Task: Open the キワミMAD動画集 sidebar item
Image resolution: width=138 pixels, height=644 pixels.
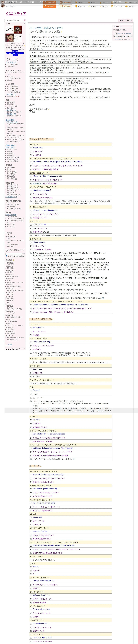Action: 12,86
